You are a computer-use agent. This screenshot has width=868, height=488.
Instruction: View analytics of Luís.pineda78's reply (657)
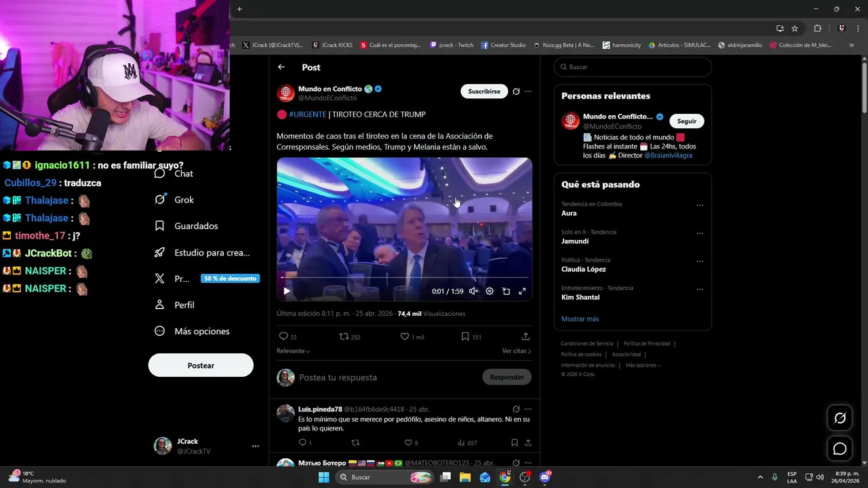[x=467, y=443]
